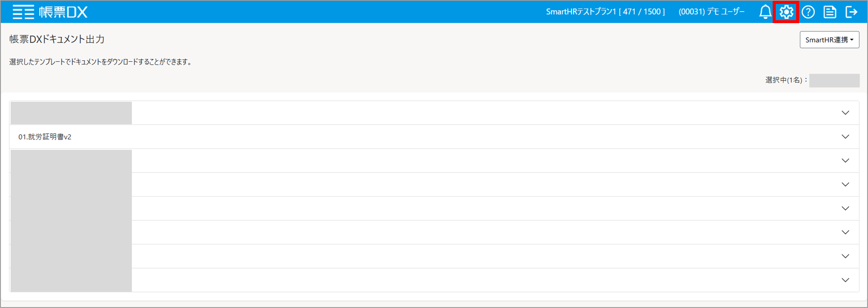Screen dimensions: 868x308
Task: Open the SmartHR連携 dropdown
Action: tap(829, 40)
